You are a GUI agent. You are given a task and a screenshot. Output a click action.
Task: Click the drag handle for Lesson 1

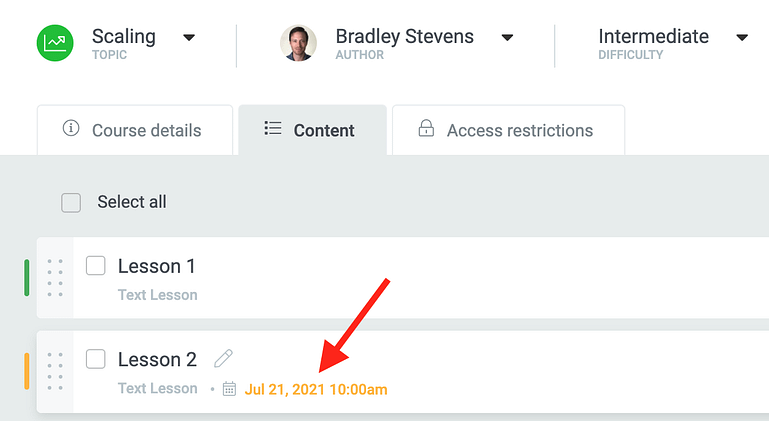coord(55,278)
